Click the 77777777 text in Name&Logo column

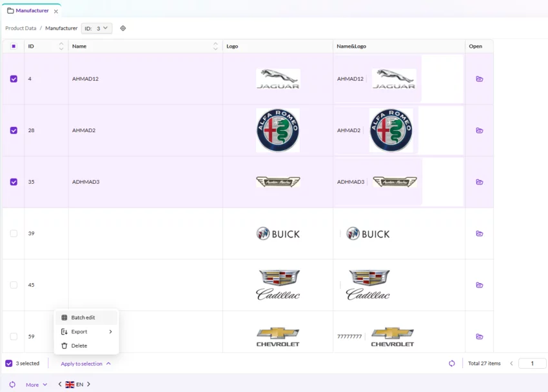pos(349,337)
